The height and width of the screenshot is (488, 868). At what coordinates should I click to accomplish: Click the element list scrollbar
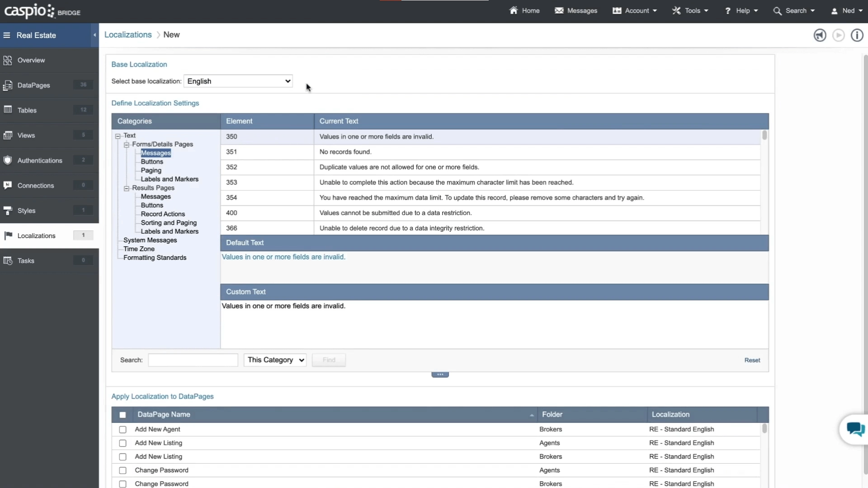coord(764,136)
